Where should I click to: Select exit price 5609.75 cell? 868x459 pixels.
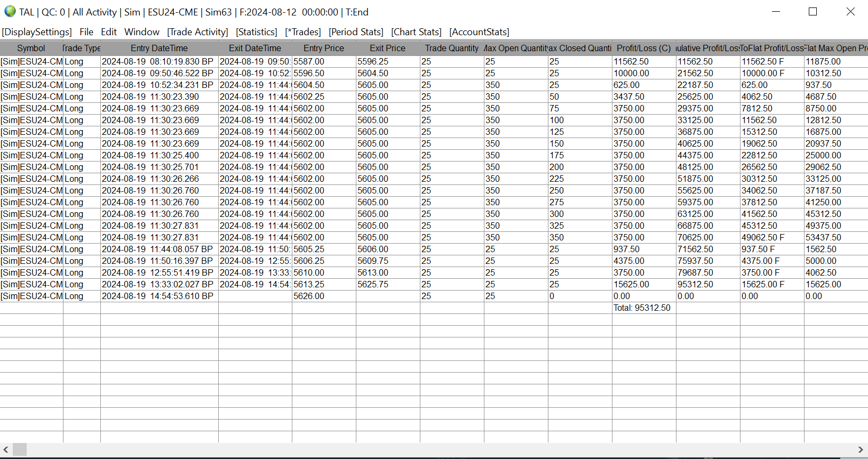point(388,261)
